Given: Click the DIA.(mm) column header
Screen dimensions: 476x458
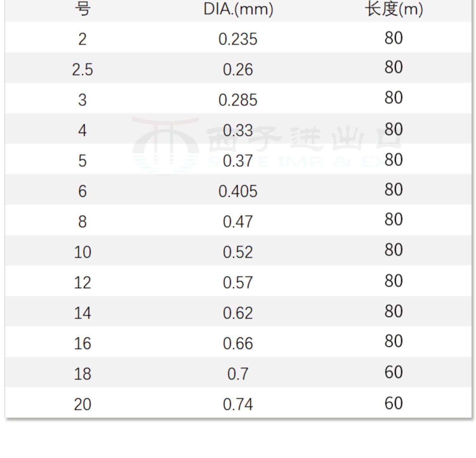Looking at the screenshot, I should click(238, 9).
